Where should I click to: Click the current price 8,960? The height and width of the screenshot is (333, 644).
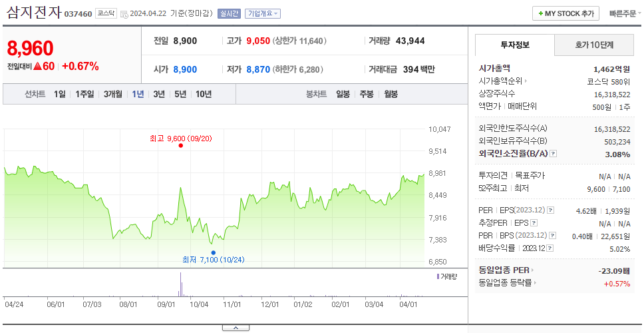[x=31, y=48]
